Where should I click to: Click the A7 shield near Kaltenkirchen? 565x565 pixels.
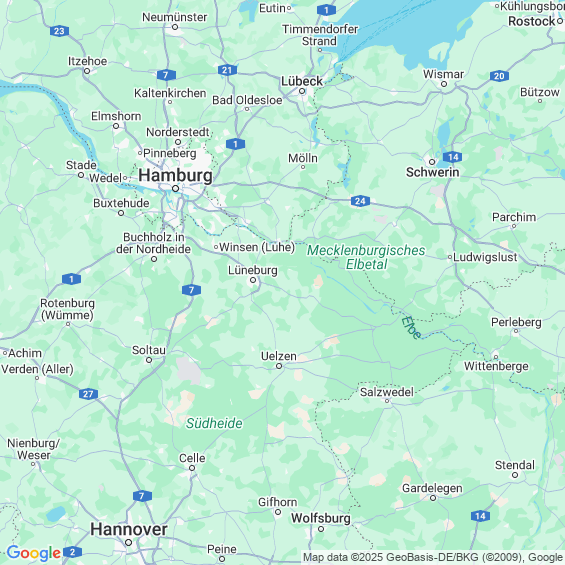[166, 75]
